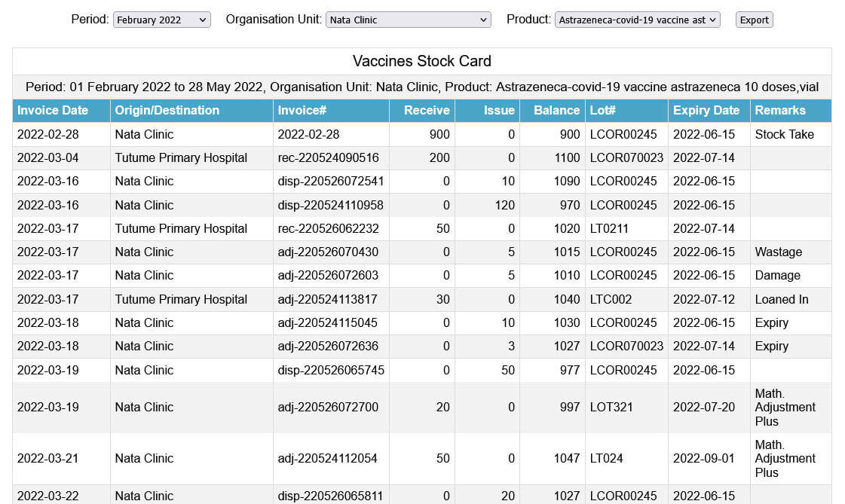The image size is (845, 504).
Task: Click expiry date 2022-07-12
Action: point(704,299)
